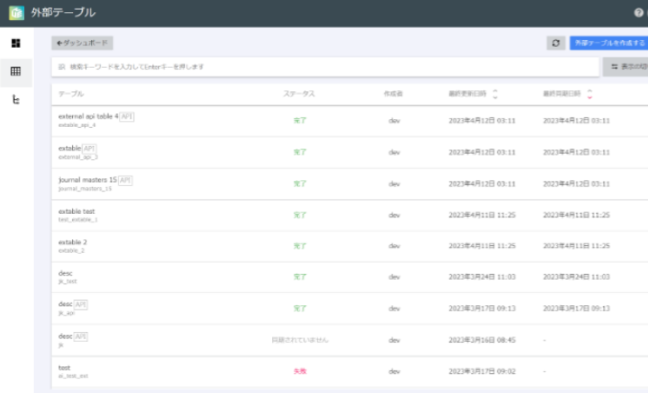Click 完了 status in extable 2 row

pos(300,246)
